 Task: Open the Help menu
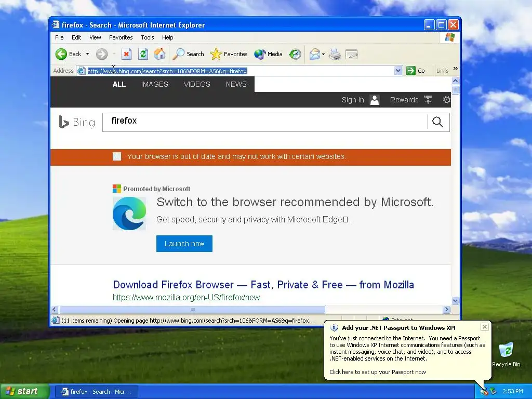[167, 37]
